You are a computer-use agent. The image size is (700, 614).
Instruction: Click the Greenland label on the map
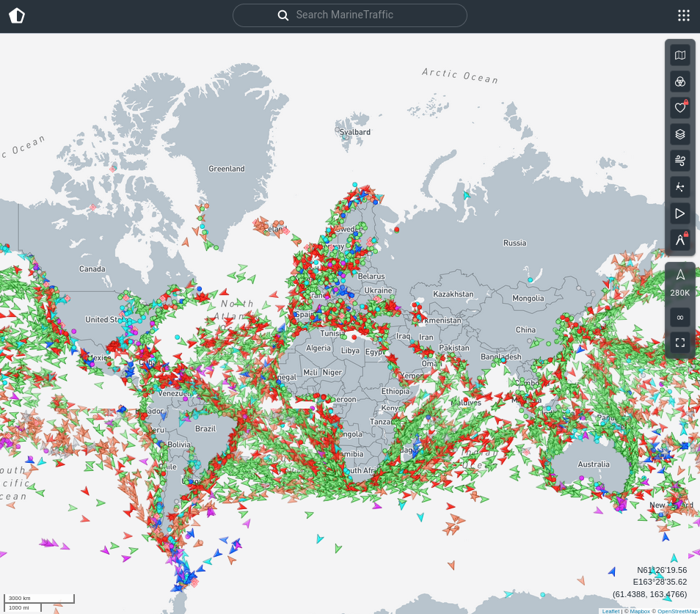coord(226,169)
